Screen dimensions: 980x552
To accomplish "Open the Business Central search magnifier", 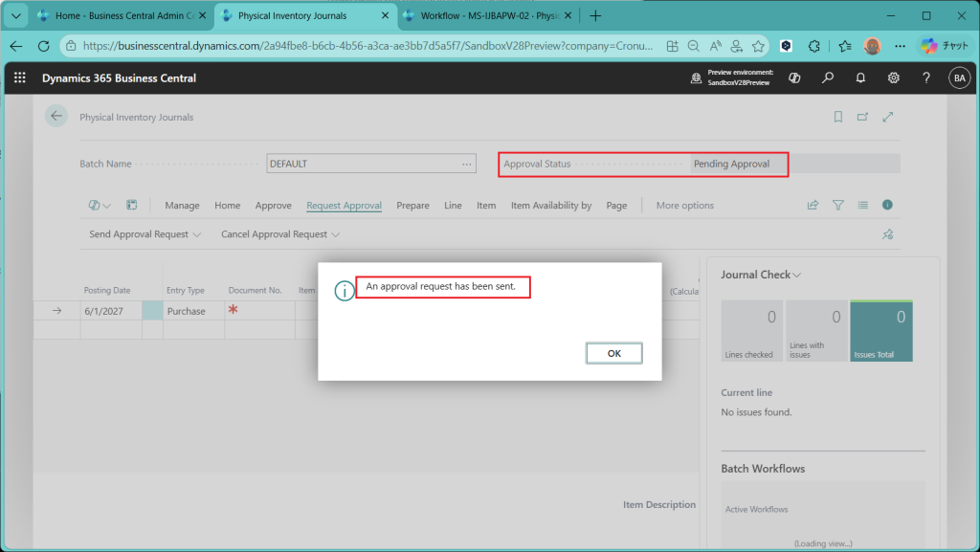I will click(828, 78).
